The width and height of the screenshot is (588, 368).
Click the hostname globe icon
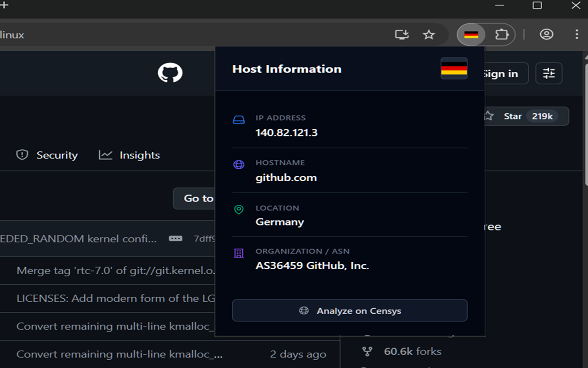coord(239,165)
